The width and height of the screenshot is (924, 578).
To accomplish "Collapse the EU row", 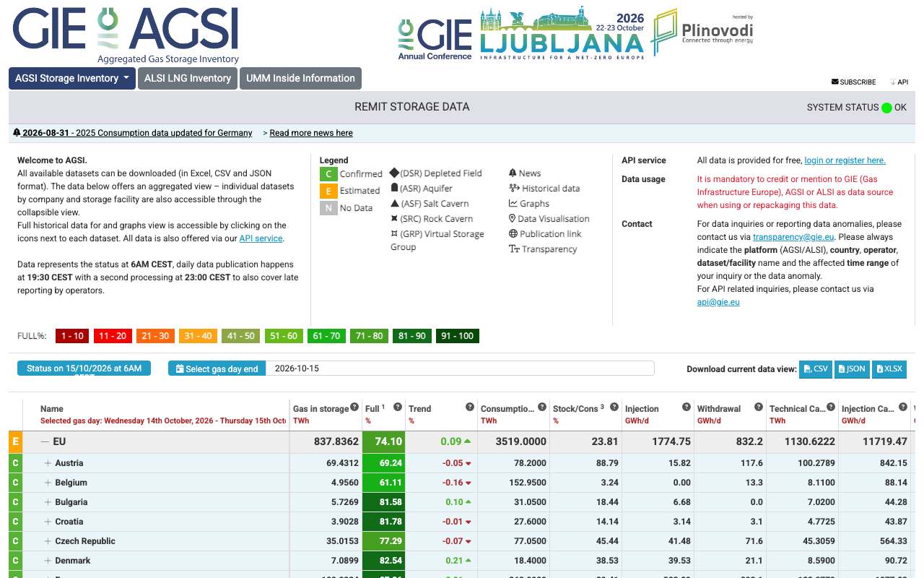I will pos(45,441).
